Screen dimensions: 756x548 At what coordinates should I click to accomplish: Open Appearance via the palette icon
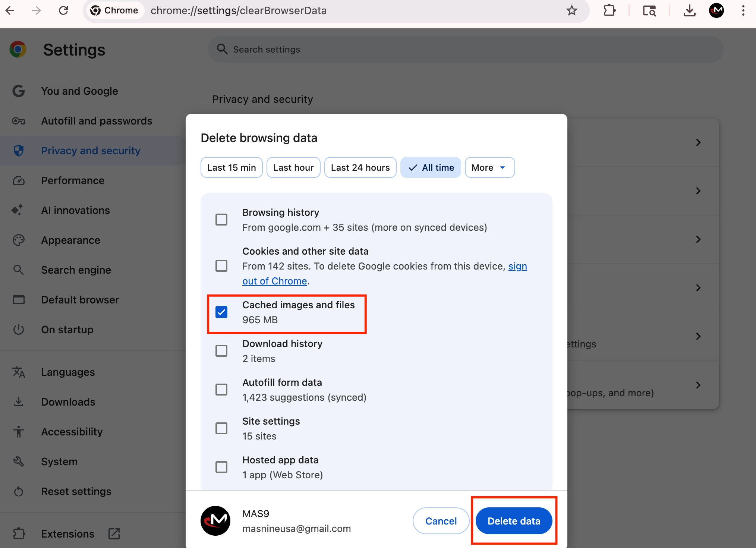(x=19, y=240)
